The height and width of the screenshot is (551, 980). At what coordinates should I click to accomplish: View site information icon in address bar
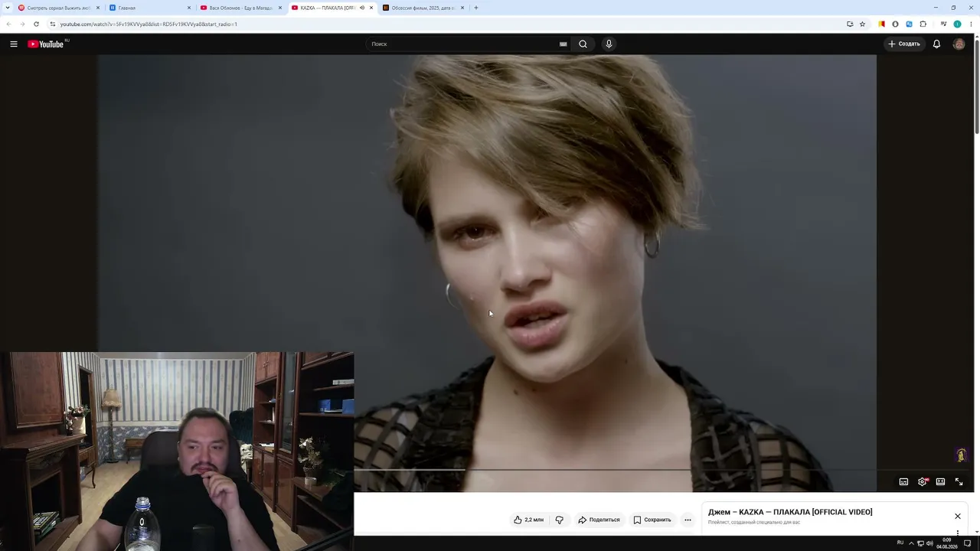click(52, 24)
